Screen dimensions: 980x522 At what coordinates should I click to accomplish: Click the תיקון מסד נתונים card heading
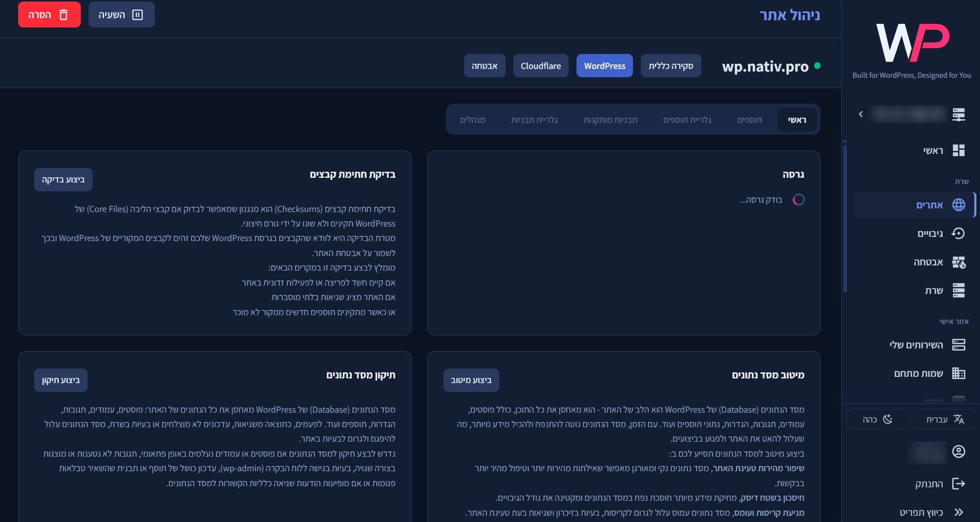[x=361, y=375]
